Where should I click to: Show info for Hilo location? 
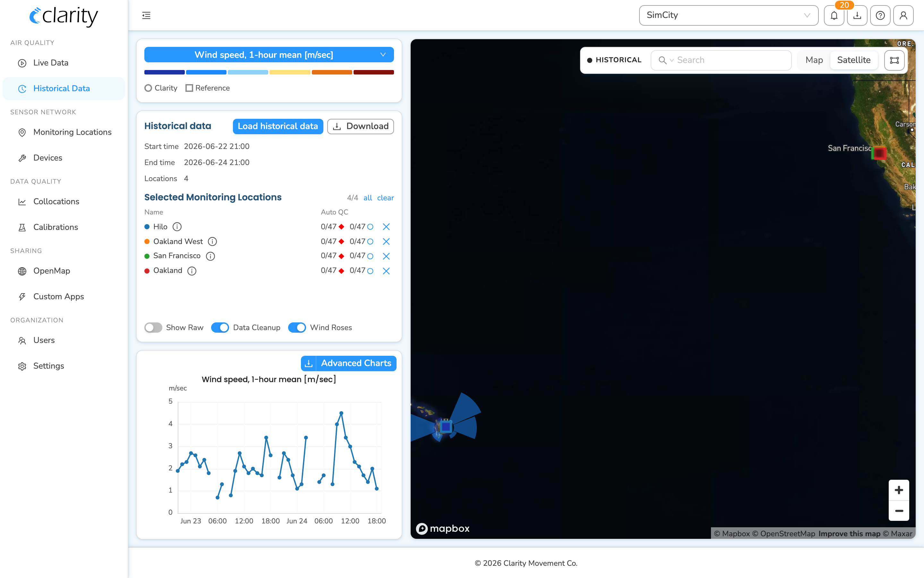pyautogui.click(x=177, y=227)
